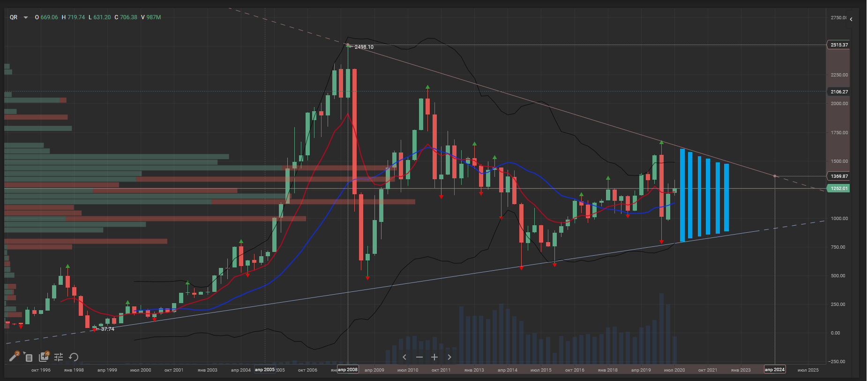
Task: Click the QR ticker symbol label
Action: point(14,17)
